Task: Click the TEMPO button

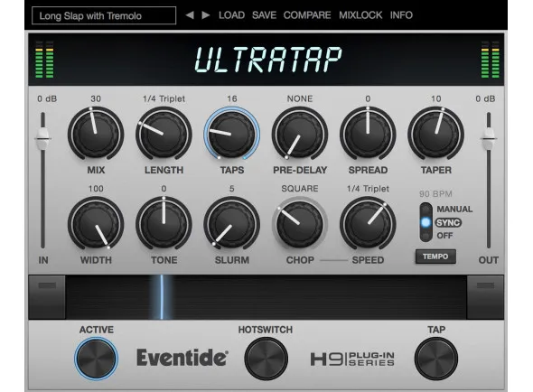Action: click(435, 257)
